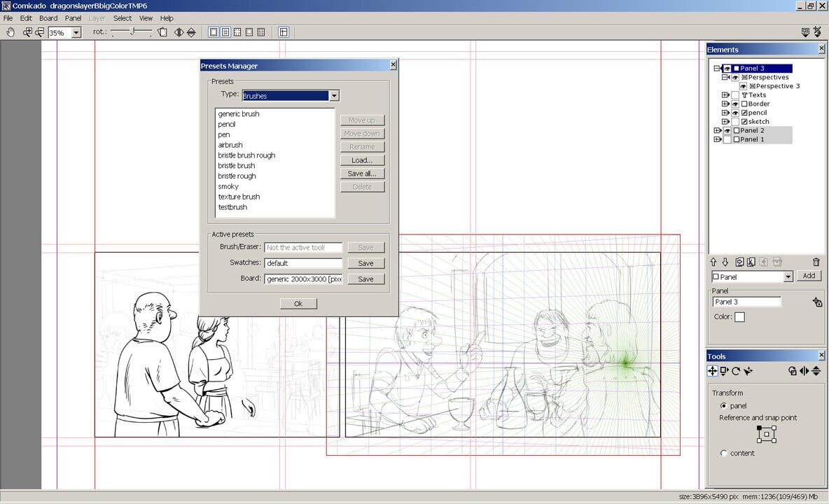The height and width of the screenshot is (504, 829).
Task: Select the Hand pan tool
Action: tap(11, 32)
